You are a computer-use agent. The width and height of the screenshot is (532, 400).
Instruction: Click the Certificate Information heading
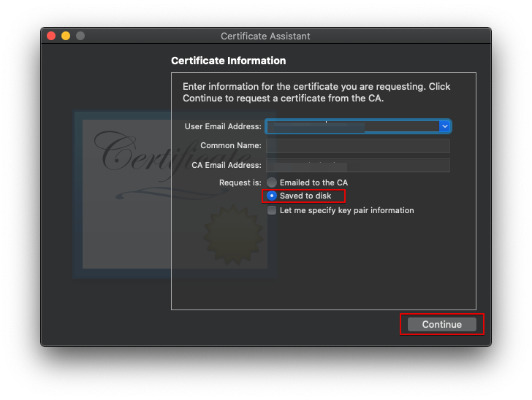click(228, 61)
